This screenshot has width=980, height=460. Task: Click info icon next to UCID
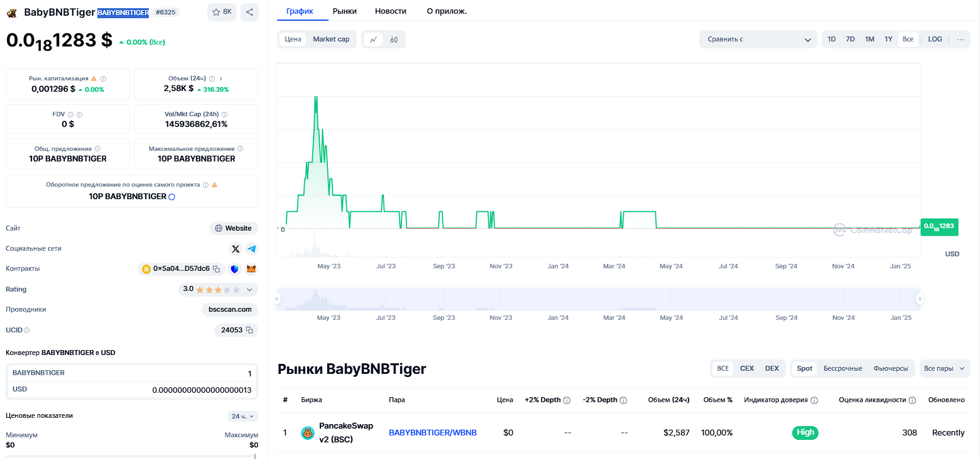[26, 330]
